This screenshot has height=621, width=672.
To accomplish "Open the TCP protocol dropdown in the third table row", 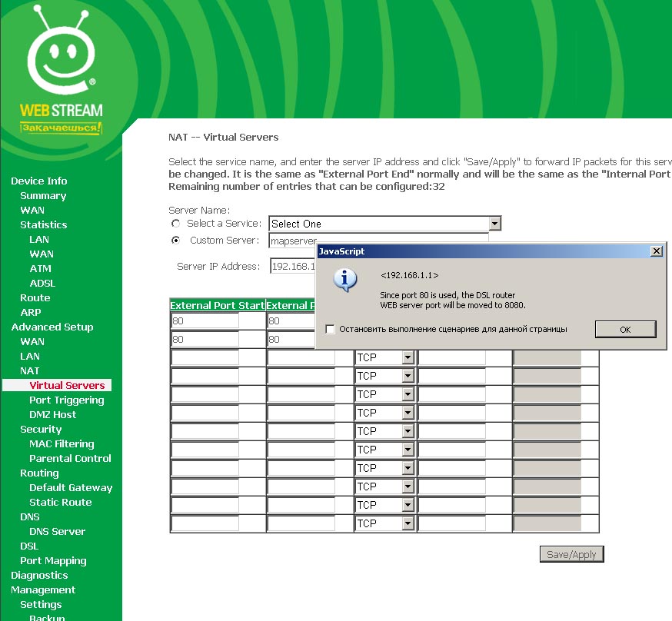I will (x=384, y=357).
